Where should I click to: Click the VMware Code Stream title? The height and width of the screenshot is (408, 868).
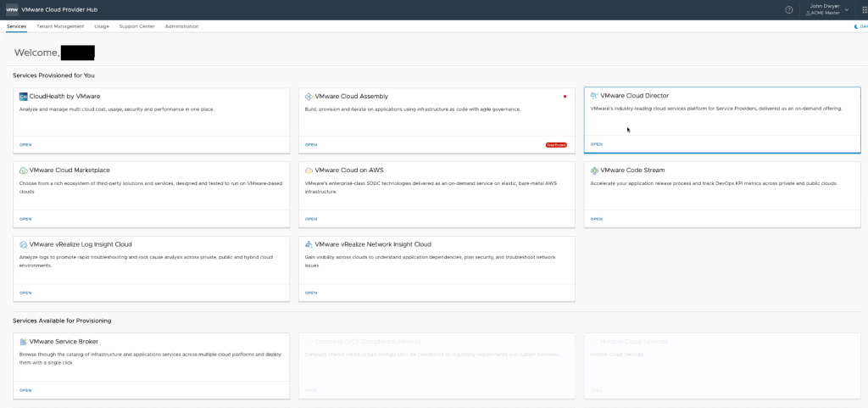pyautogui.click(x=632, y=170)
